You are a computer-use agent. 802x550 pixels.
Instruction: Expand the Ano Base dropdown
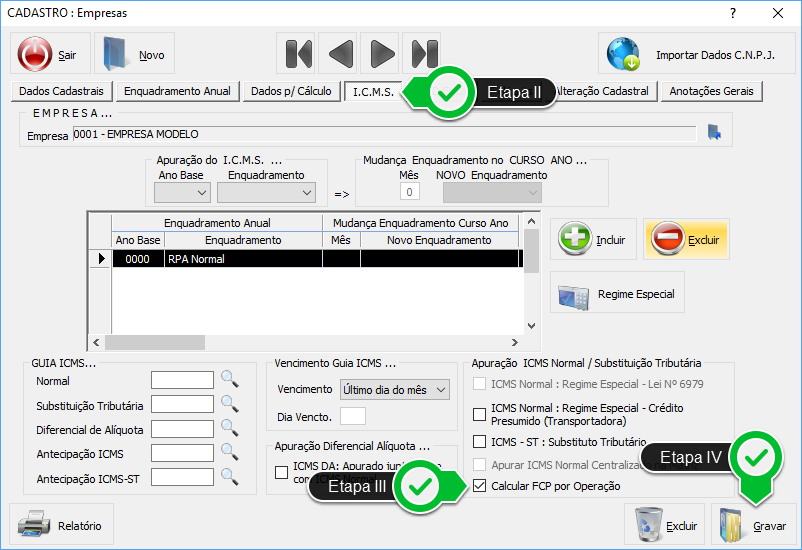182,192
